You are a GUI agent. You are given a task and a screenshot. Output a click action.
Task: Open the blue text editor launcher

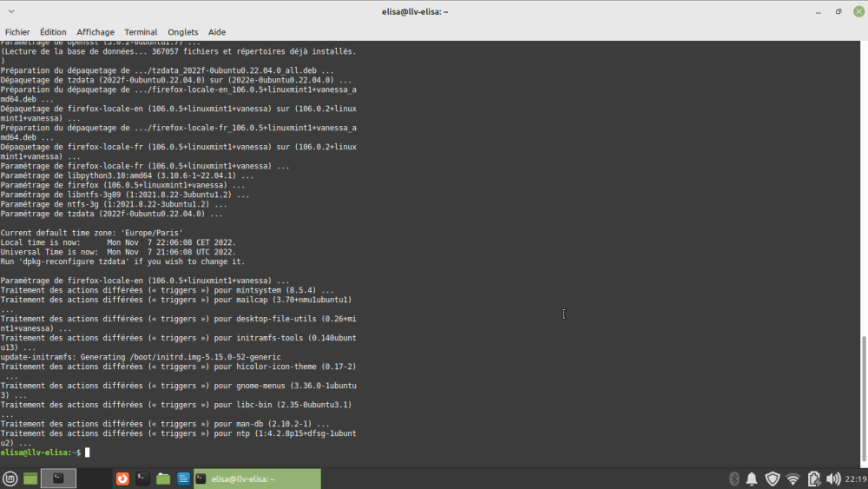[183, 479]
